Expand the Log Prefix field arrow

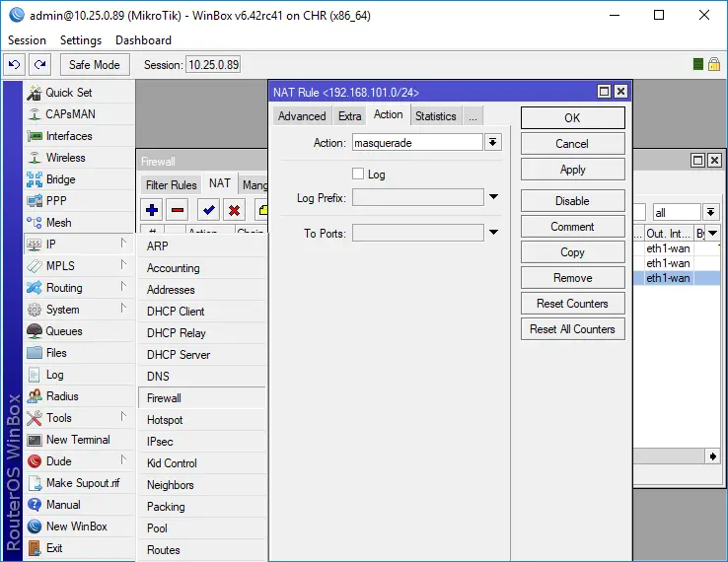(x=493, y=197)
